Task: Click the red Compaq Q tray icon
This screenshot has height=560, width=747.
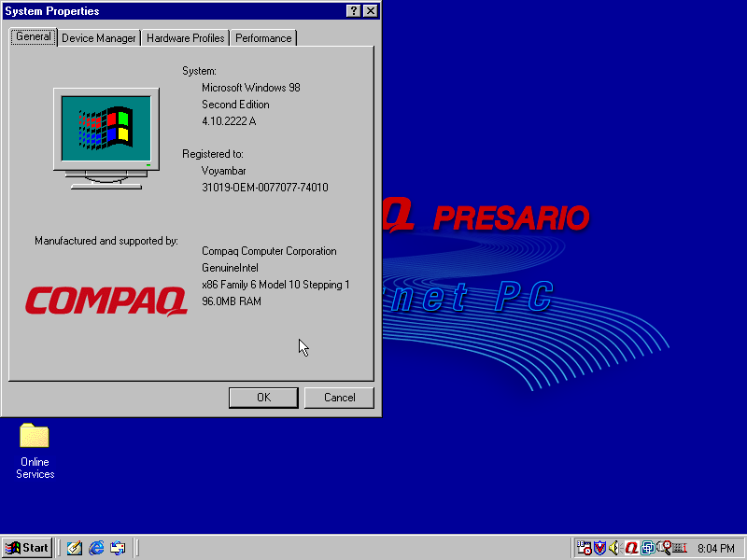Action: tap(632, 548)
